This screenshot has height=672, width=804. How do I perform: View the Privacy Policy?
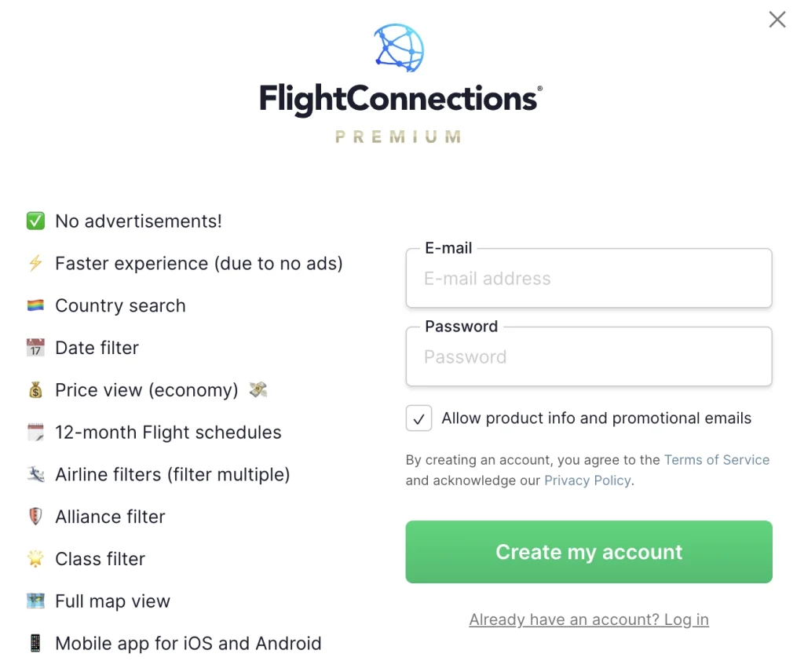click(587, 480)
